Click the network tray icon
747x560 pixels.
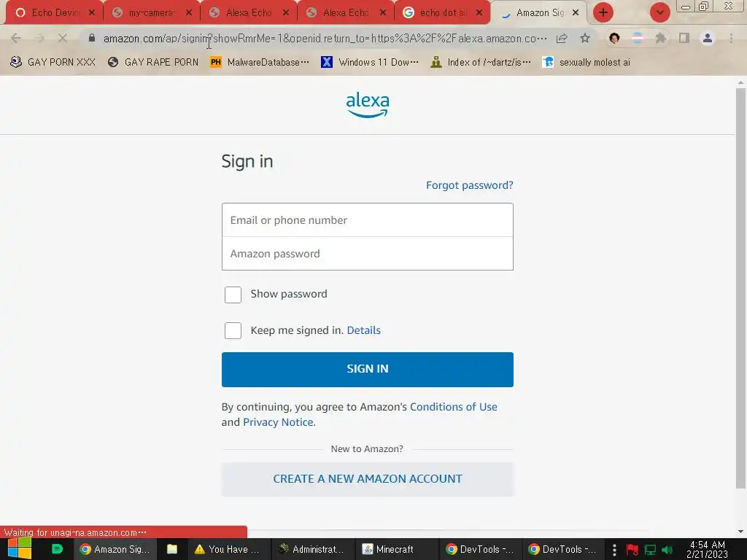[x=650, y=550]
